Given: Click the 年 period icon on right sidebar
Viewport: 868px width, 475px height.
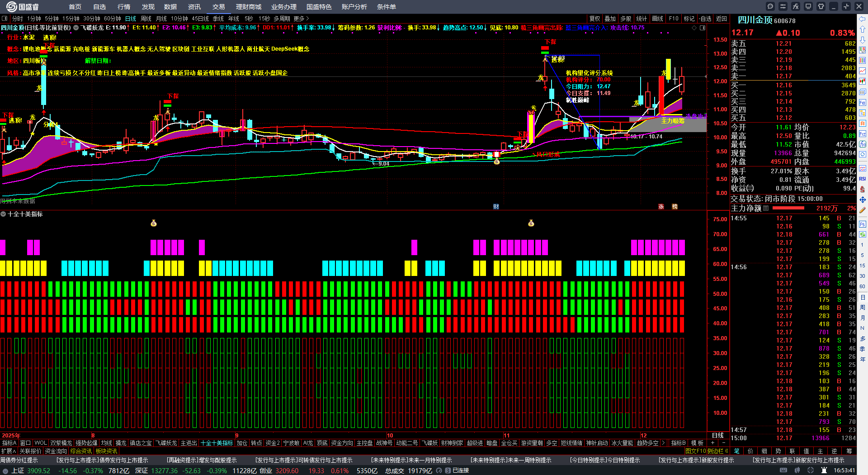Looking at the screenshot, I should pos(863,359).
